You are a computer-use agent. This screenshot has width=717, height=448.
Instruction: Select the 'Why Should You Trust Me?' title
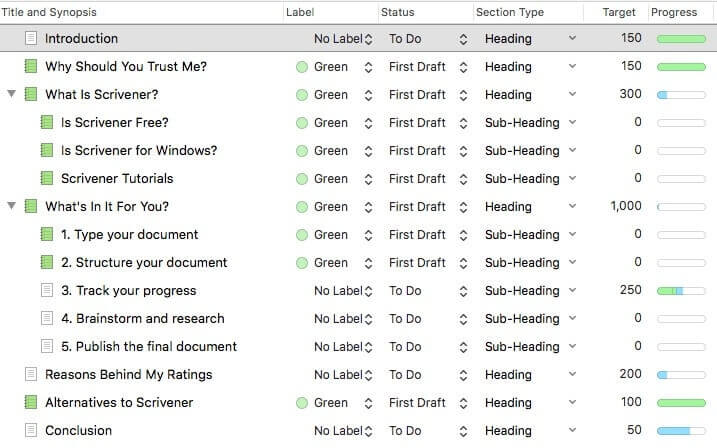tap(126, 67)
